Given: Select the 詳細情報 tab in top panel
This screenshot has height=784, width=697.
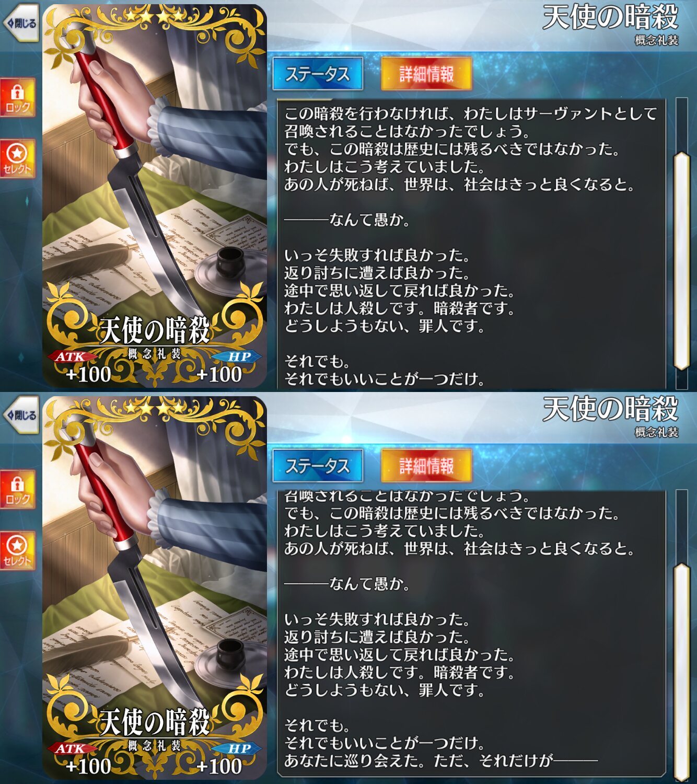Looking at the screenshot, I should [x=426, y=74].
